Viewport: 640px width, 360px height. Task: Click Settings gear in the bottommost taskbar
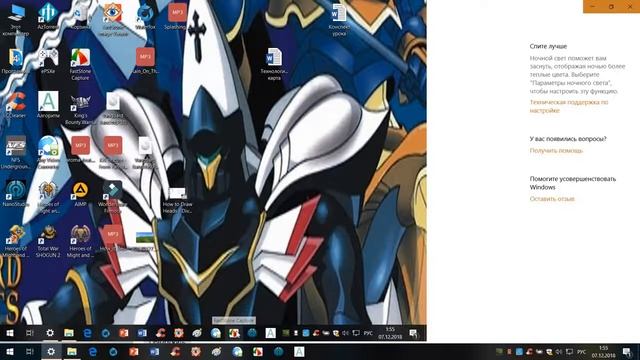pos(51,351)
